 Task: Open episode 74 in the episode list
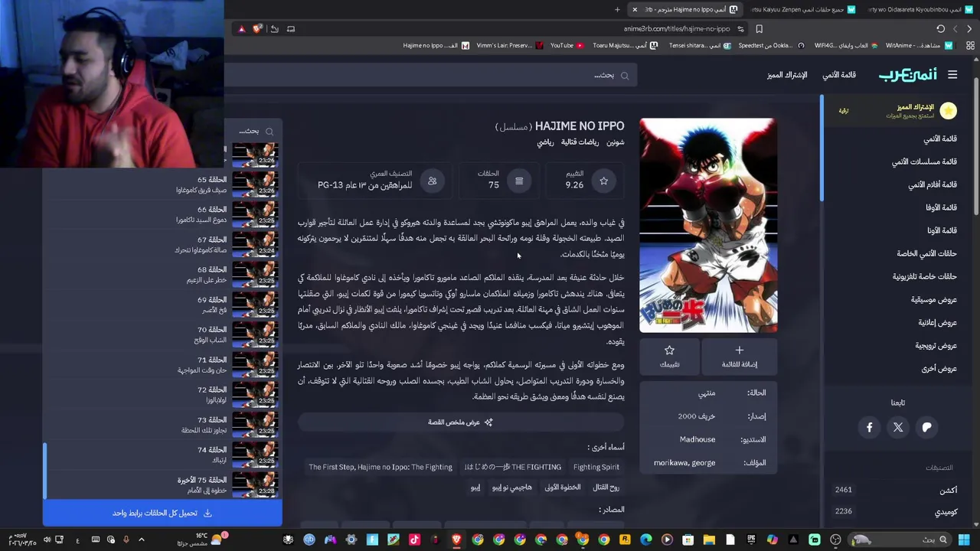pos(162,455)
